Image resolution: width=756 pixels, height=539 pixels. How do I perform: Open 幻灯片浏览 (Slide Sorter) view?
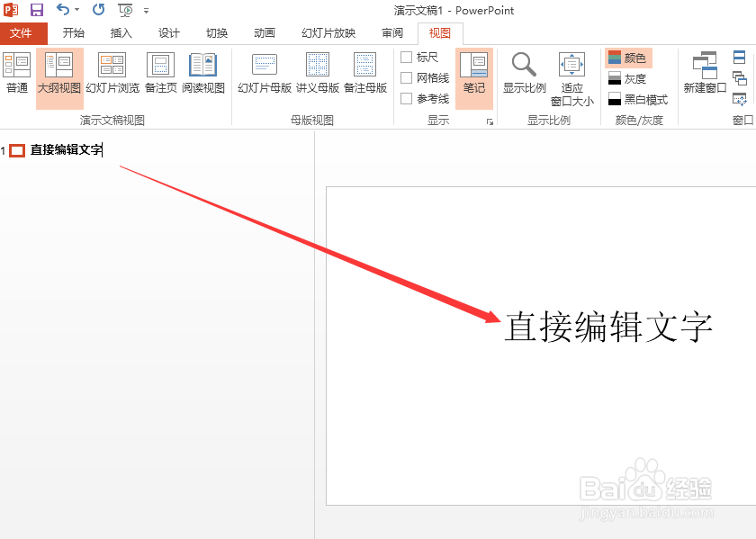112,73
